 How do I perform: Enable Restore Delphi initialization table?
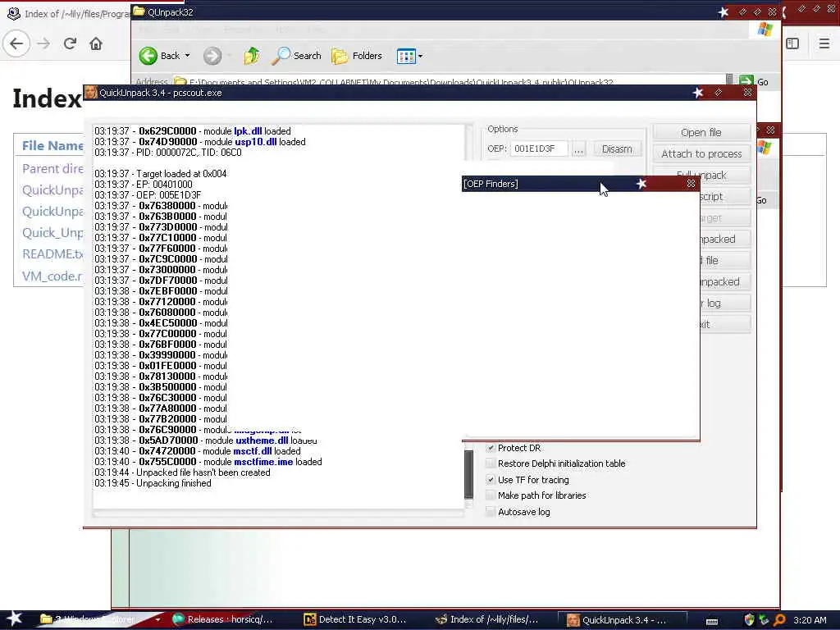491,463
